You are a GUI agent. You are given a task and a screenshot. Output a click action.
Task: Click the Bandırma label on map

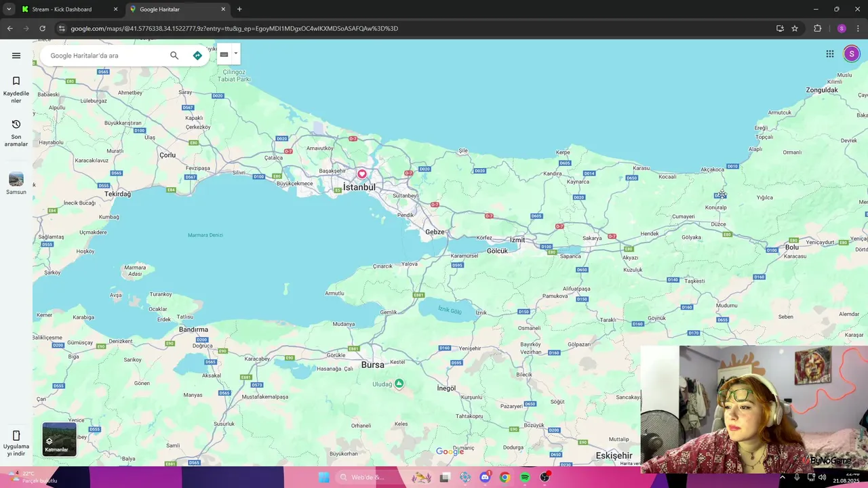click(x=193, y=329)
